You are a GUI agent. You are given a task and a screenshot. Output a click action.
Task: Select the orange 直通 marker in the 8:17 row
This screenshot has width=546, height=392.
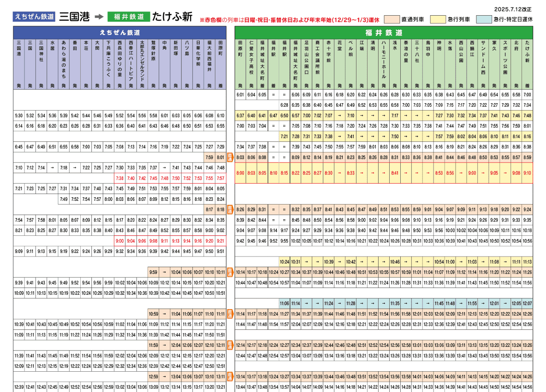231,209
